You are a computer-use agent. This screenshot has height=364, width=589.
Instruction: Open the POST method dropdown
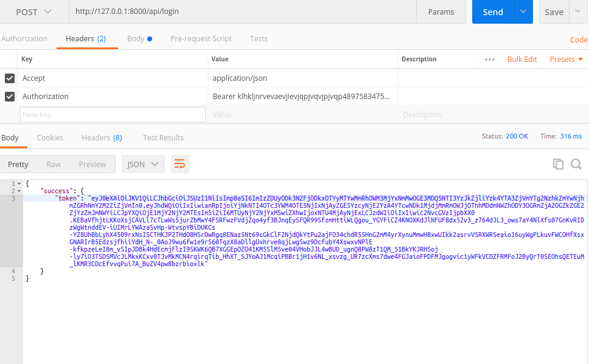(33, 12)
